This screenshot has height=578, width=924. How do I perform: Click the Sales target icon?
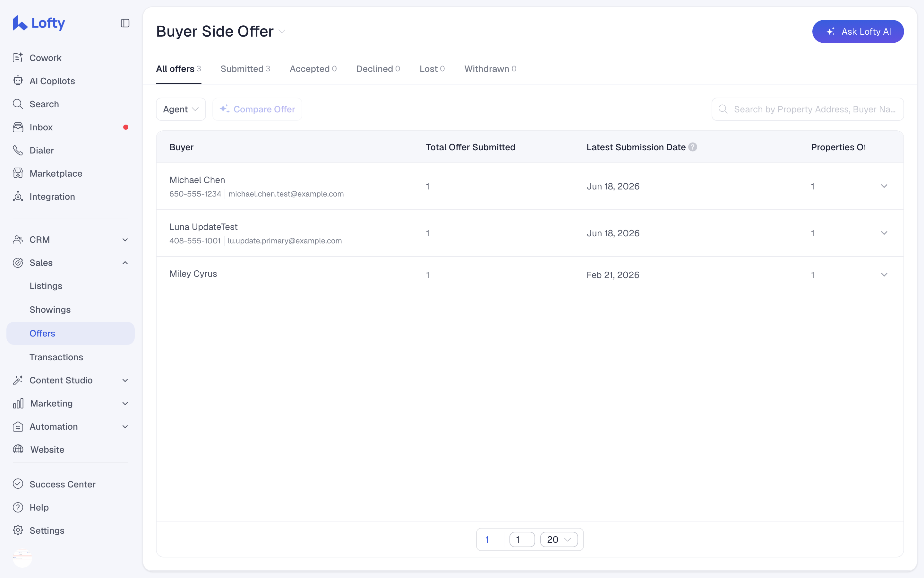pyautogui.click(x=18, y=263)
